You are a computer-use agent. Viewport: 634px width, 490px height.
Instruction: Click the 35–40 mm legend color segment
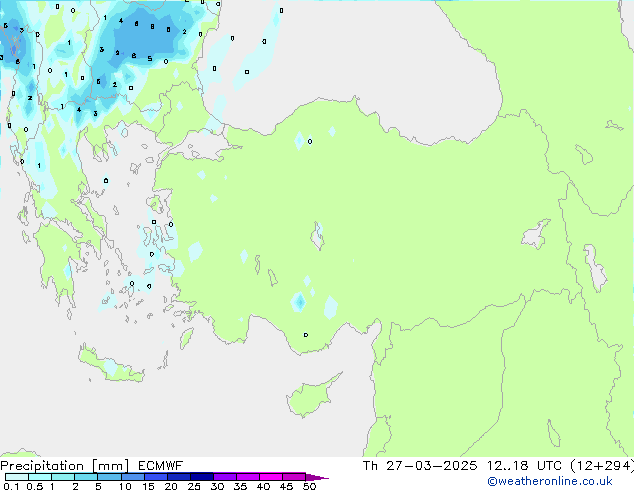click(x=247, y=477)
